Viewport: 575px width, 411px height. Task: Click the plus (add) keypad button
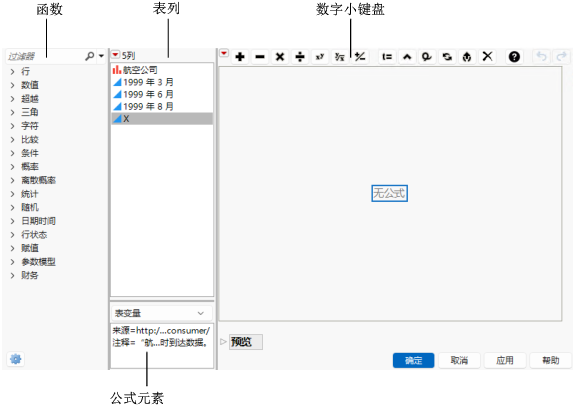tap(240, 57)
